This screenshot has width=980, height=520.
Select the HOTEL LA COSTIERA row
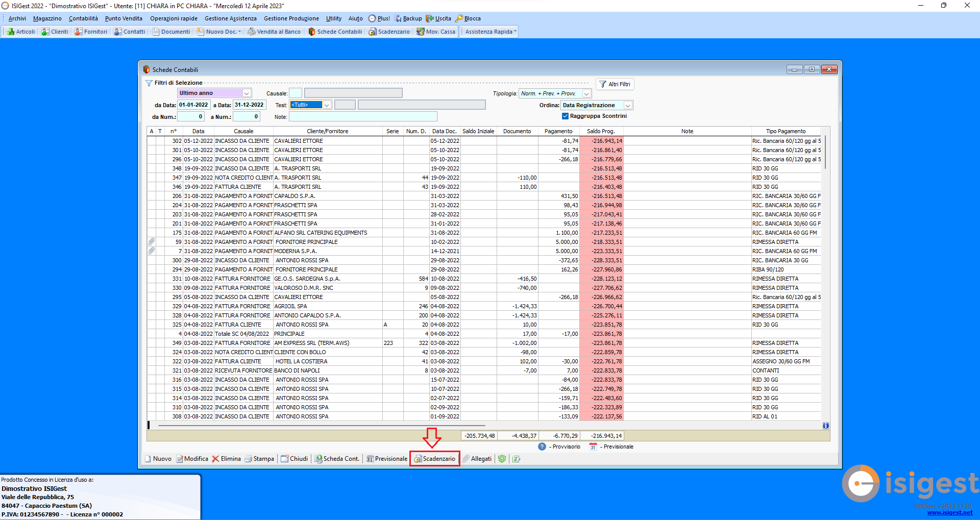(x=484, y=361)
